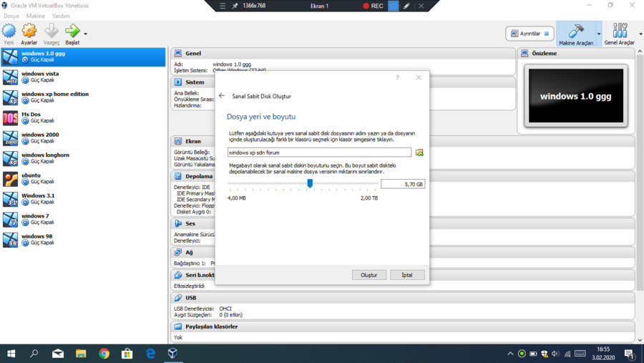Select the Windows 3.1 machine

coord(83,199)
